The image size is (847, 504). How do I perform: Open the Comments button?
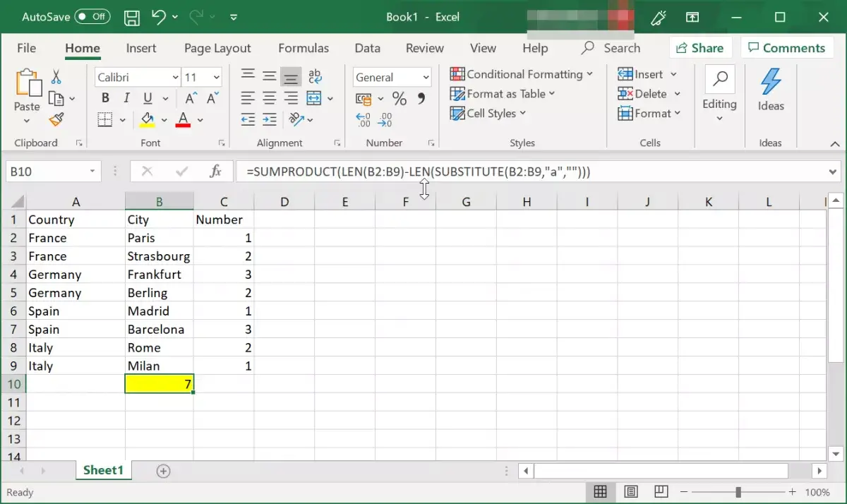[786, 48]
